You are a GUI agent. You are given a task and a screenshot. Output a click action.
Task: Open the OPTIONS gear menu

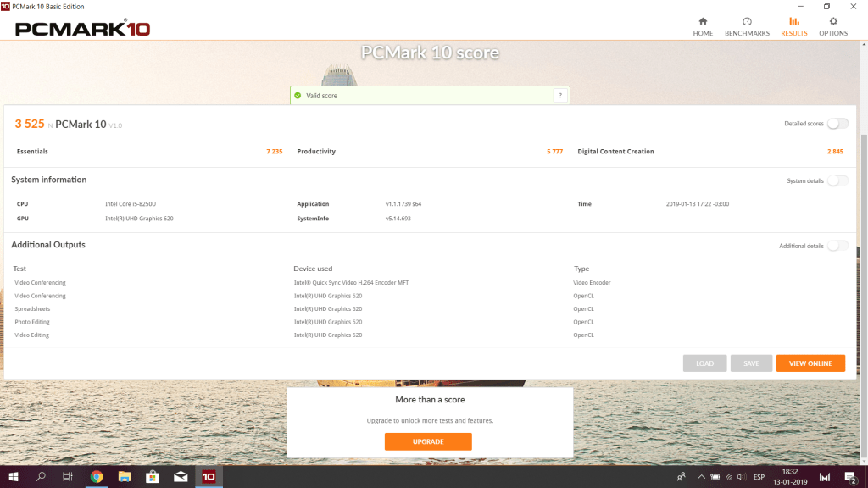click(832, 26)
